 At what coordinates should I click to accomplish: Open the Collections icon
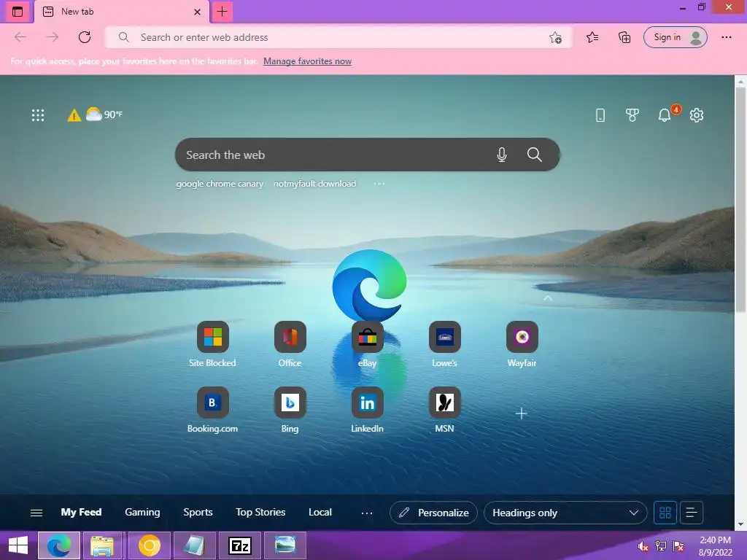click(624, 37)
